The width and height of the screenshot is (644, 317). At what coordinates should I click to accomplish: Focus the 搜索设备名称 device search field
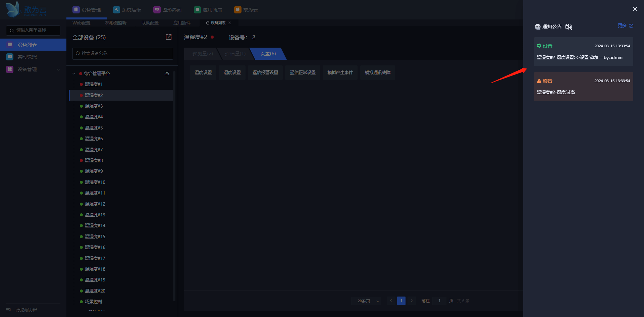(x=123, y=54)
